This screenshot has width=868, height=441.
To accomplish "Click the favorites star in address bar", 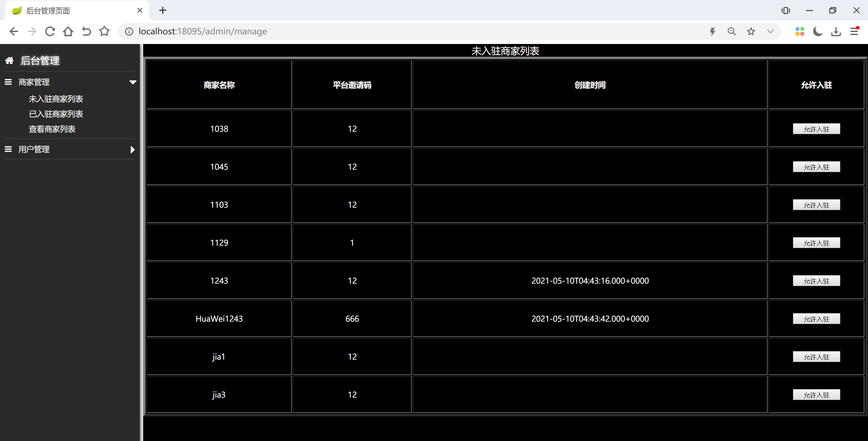I will click(751, 31).
